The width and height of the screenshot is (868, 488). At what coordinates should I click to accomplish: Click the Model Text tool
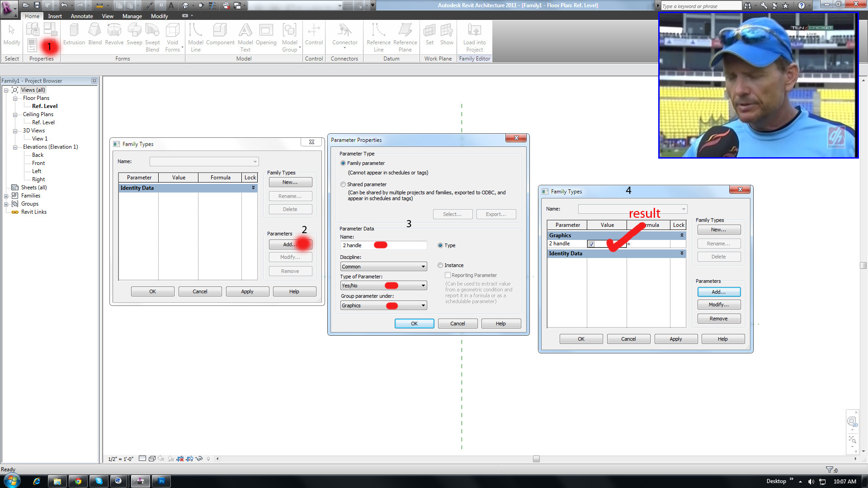coord(245,37)
